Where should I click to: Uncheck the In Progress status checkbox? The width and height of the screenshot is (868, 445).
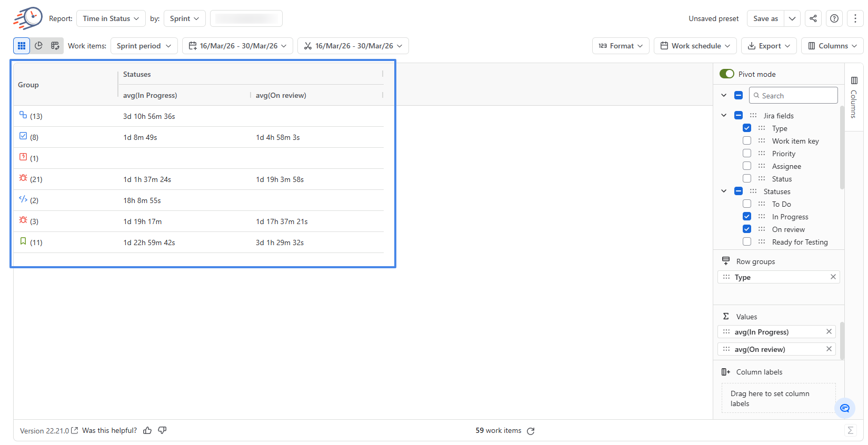click(x=747, y=216)
